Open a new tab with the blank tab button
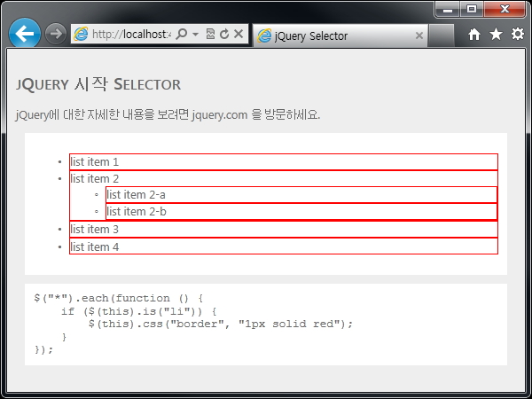Screen dimensions: 532x399 coord(441,35)
